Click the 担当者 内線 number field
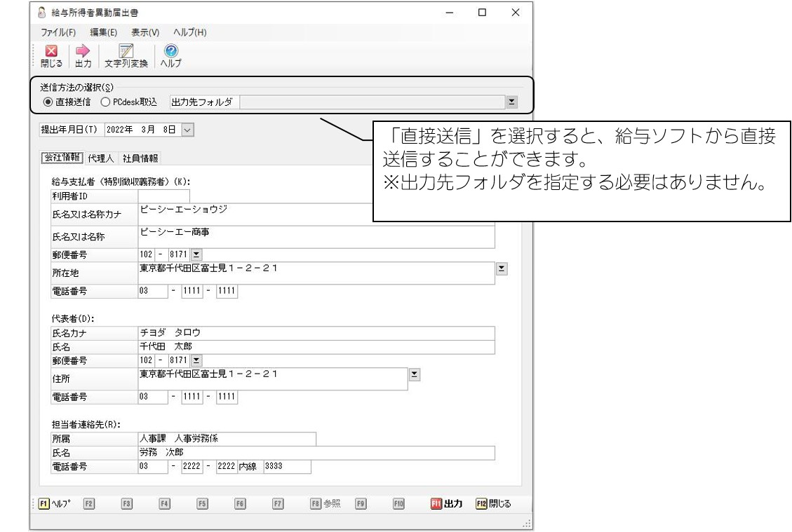Viewport: 792px width, 532px height. coord(287,466)
